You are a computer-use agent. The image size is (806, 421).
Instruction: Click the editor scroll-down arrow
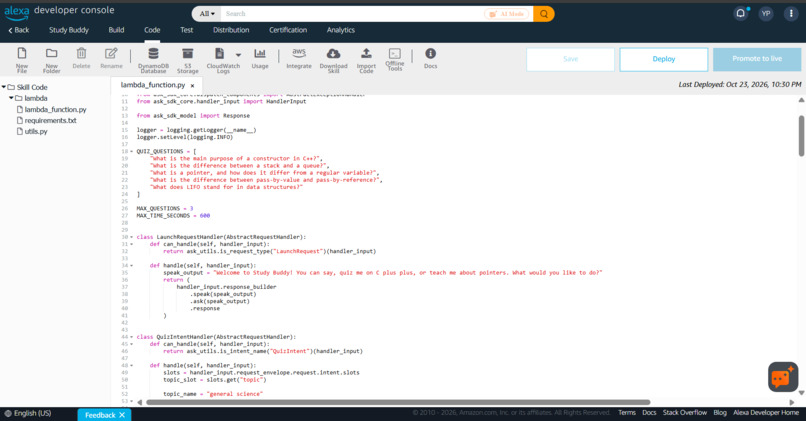pyautogui.click(x=801, y=393)
